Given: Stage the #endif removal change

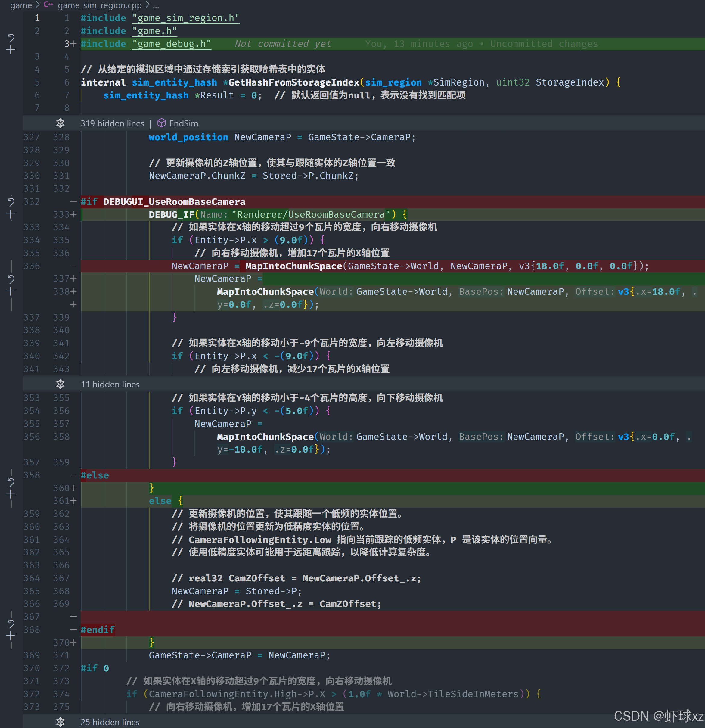Looking at the screenshot, I should click(x=11, y=636).
